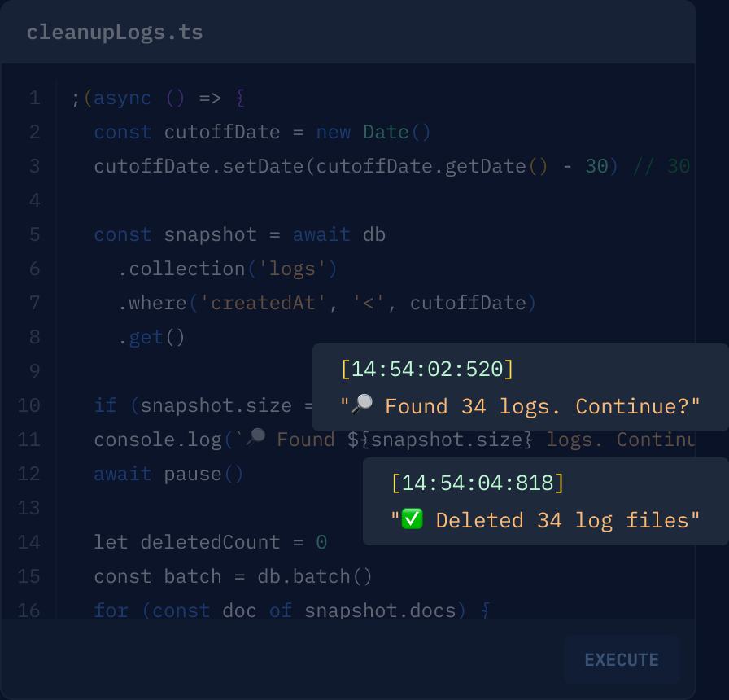
Task: Click the magnifying glass icon in the first log popup
Action: (x=361, y=404)
